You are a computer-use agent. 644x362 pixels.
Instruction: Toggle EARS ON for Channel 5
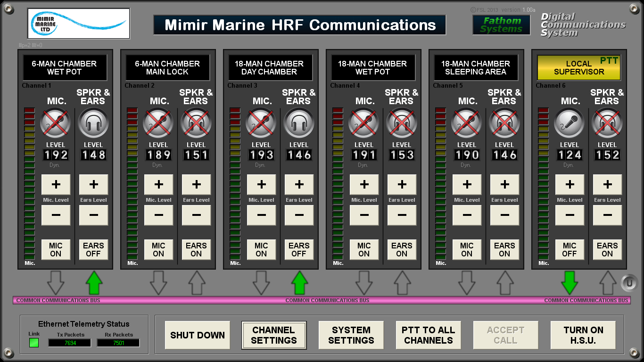click(x=504, y=250)
